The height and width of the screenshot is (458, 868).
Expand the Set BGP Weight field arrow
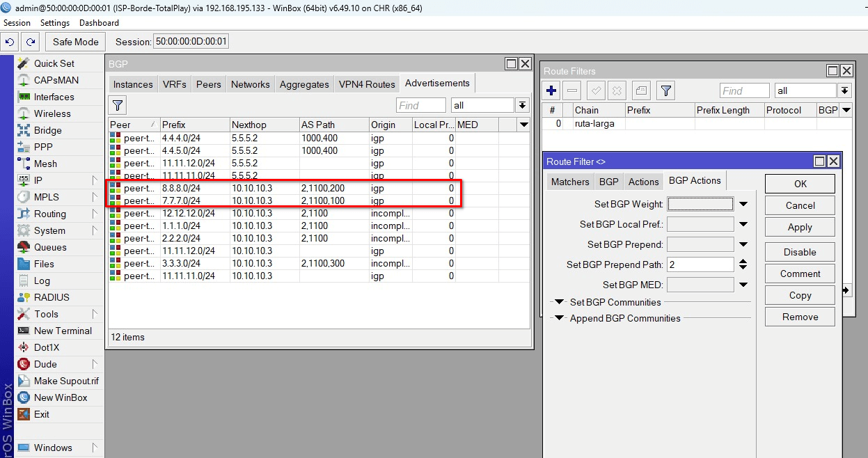click(x=743, y=204)
